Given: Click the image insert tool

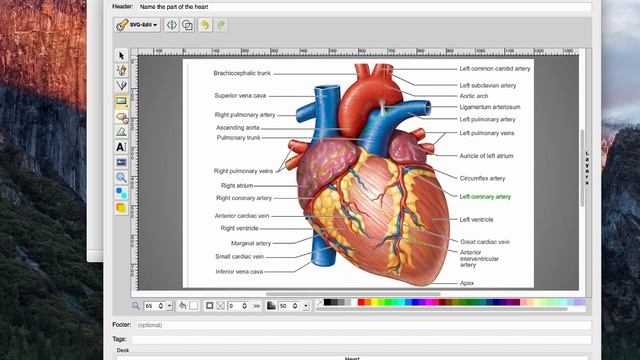Looking at the screenshot, I should pyautogui.click(x=121, y=162).
